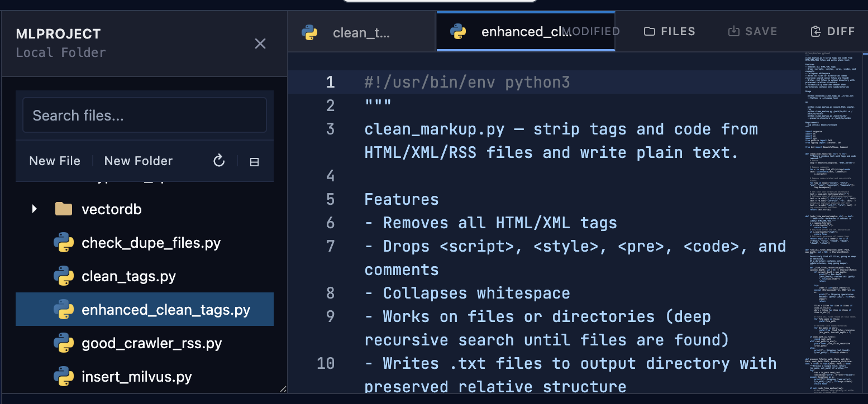Open good_crawler_rss.py from the file list
This screenshot has width=868, height=404.
pyautogui.click(x=152, y=343)
